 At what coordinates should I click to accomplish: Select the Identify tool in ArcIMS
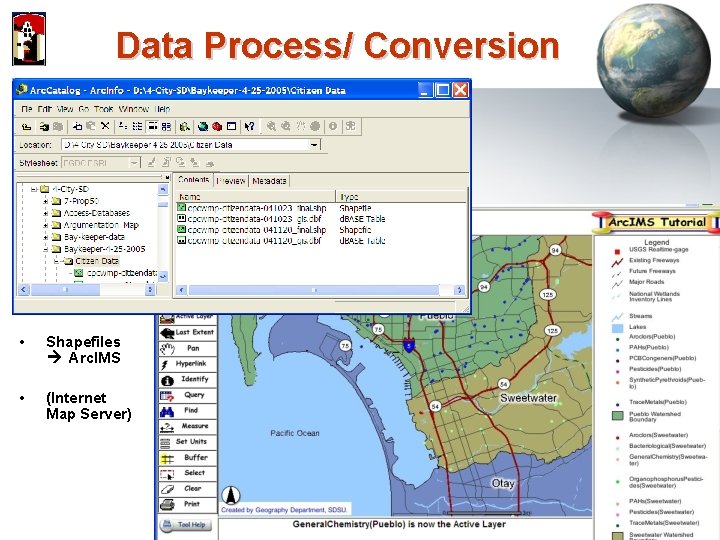(187, 379)
